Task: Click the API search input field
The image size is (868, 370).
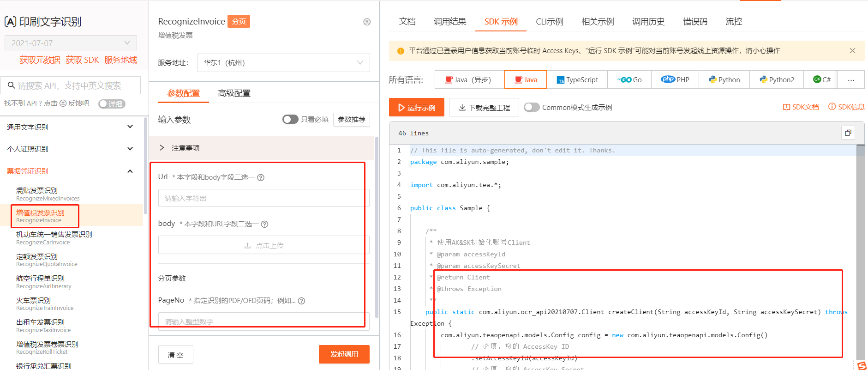Action: (71, 85)
